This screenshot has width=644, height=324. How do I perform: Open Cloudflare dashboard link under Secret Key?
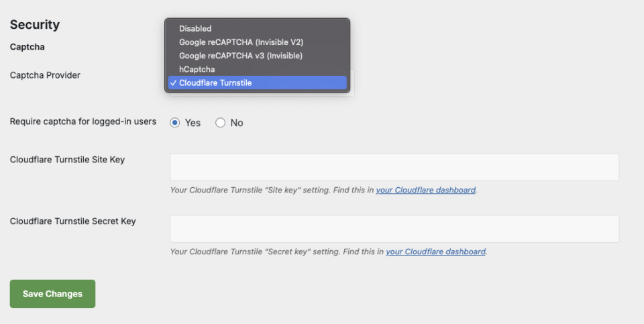click(435, 252)
